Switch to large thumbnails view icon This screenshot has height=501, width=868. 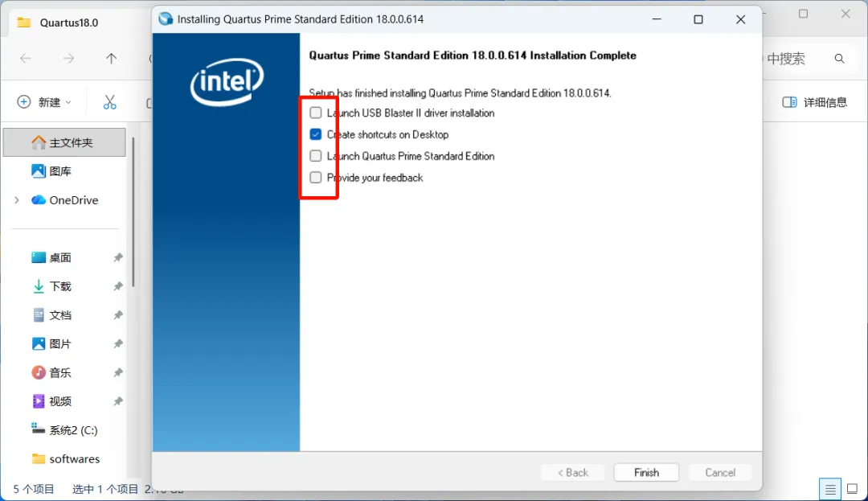pos(853,490)
